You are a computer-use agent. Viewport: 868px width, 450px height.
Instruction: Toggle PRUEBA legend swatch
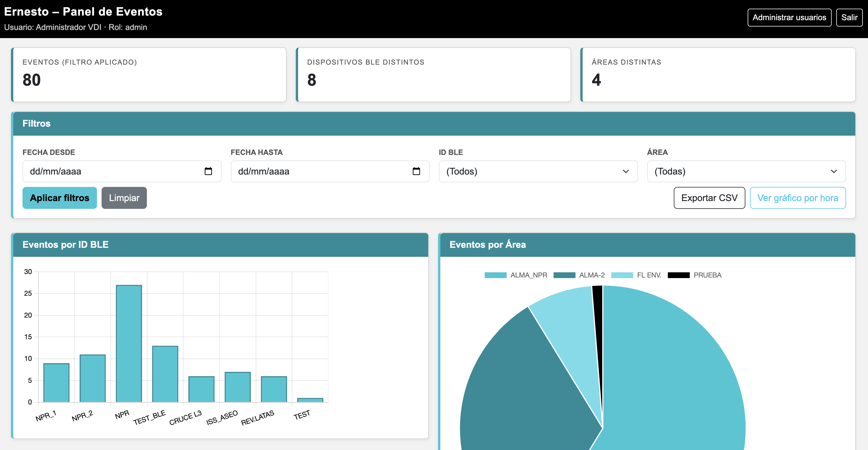coord(679,275)
